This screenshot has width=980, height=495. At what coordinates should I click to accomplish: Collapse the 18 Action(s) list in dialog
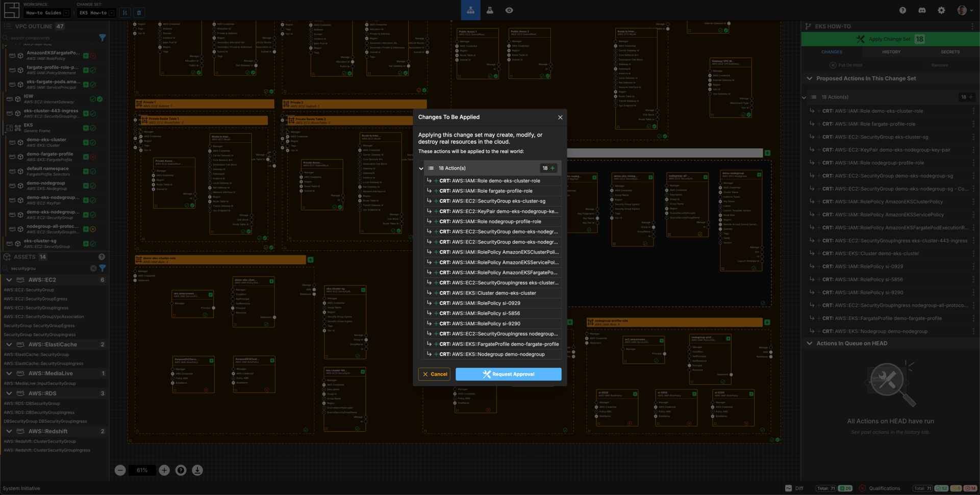click(421, 168)
